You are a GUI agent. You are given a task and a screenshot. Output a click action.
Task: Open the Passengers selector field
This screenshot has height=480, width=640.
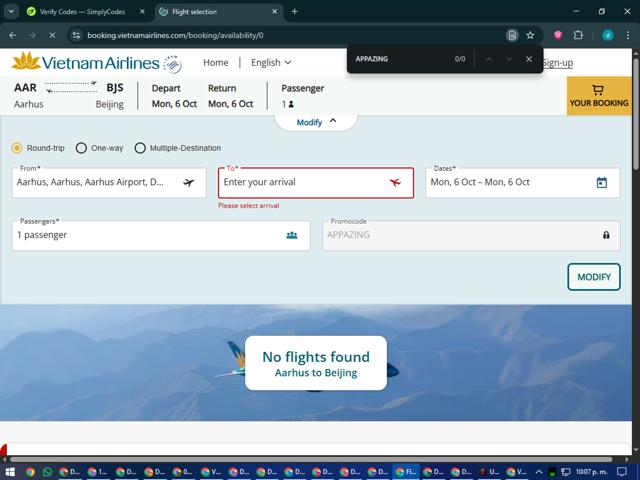point(161,236)
